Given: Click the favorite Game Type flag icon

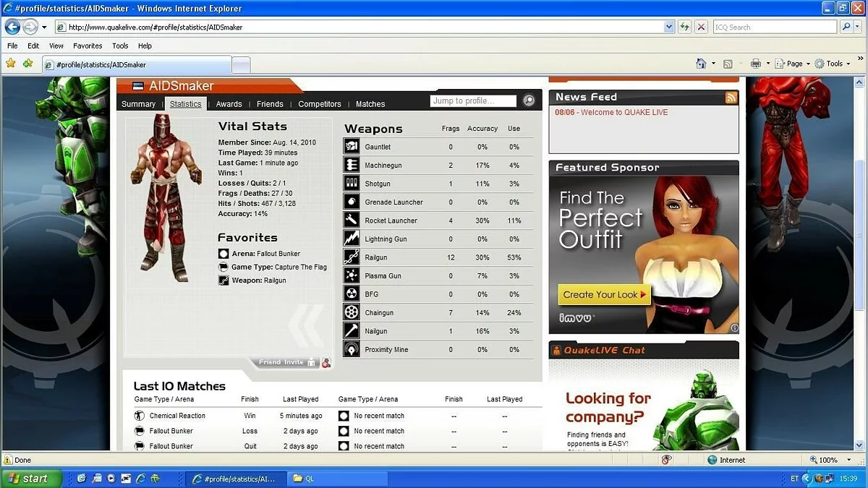Looking at the screenshot, I should click(x=224, y=267).
